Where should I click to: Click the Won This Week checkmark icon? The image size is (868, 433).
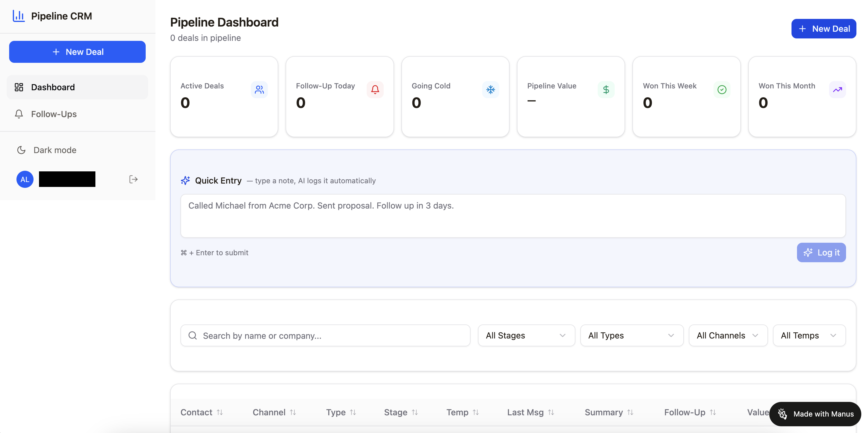[x=722, y=89]
